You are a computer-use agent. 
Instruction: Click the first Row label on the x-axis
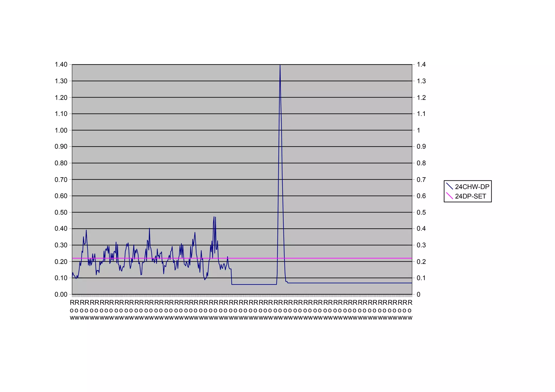(x=72, y=310)
